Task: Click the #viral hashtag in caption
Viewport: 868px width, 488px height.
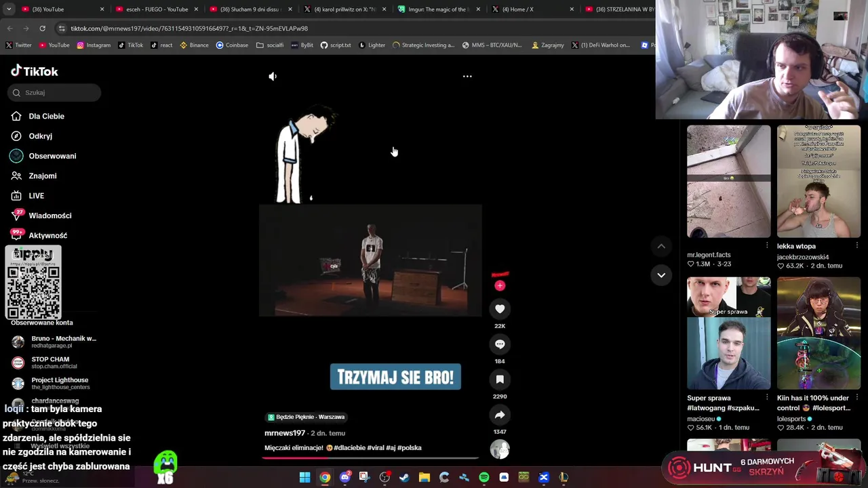Action: point(376,448)
